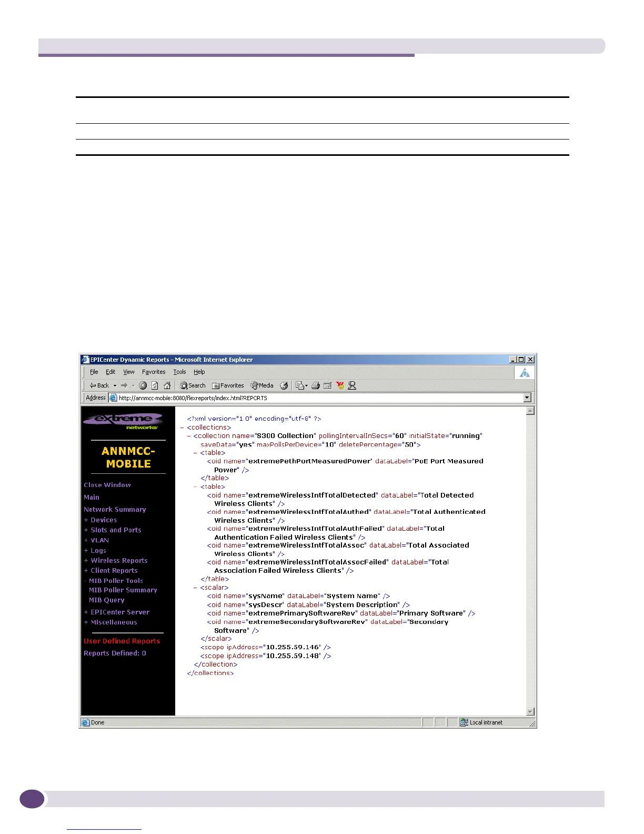Click the Refresh page icon

tap(155, 385)
